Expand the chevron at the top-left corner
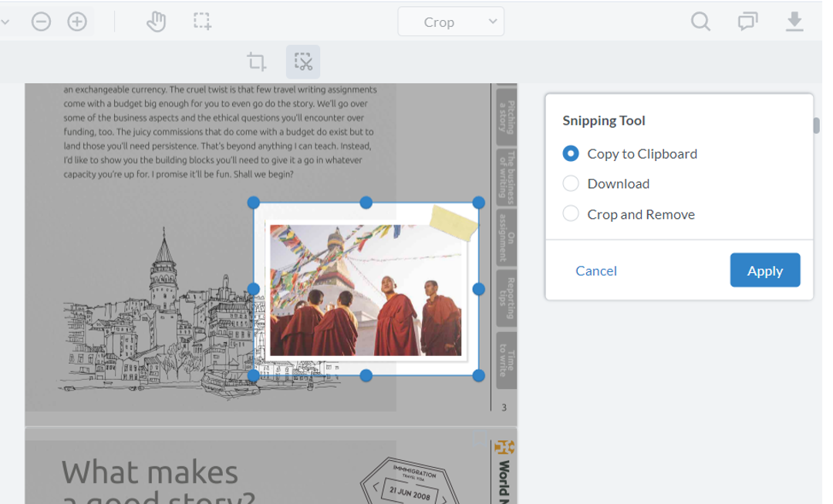The image size is (833, 504). pyautogui.click(x=8, y=22)
